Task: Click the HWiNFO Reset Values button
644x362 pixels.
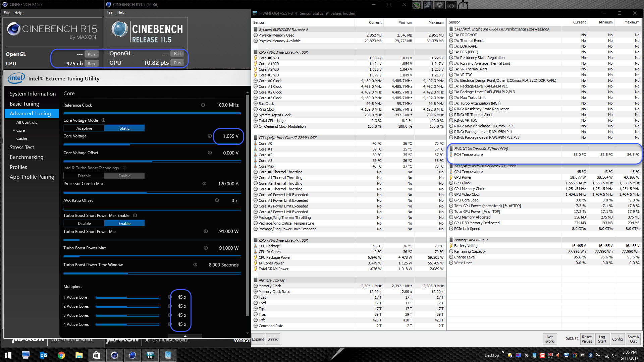Action: pos(587,339)
